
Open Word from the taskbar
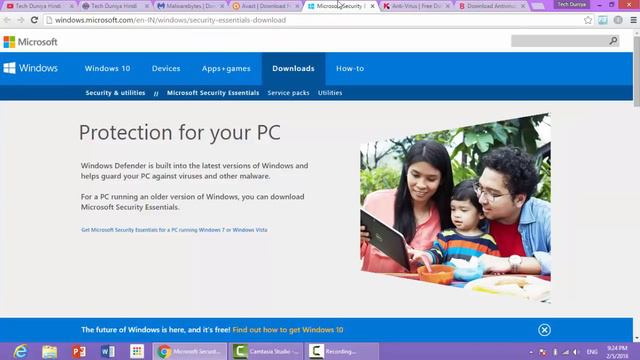(x=108, y=351)
